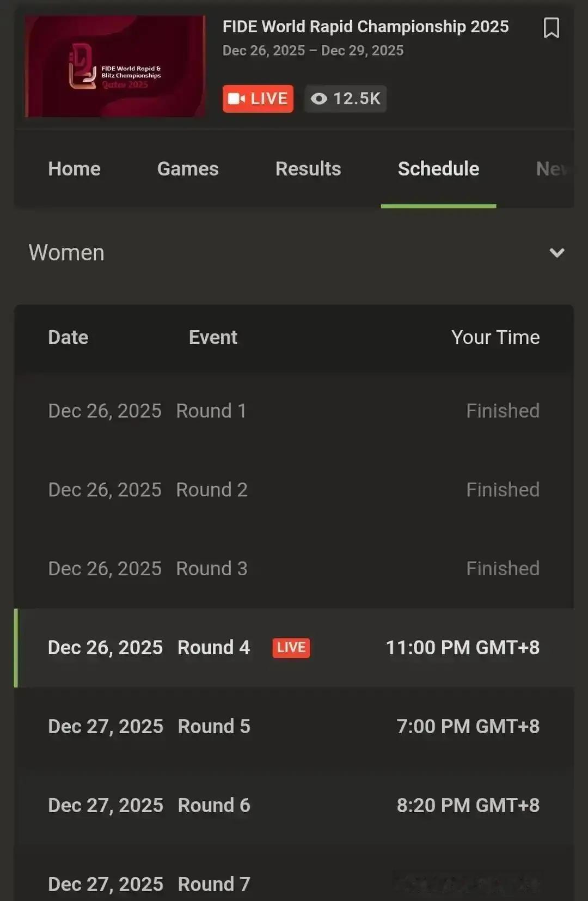Click the LIVE badge next to Round 4
The height and width of the screenshot is (901, 588).
[291, 648]
